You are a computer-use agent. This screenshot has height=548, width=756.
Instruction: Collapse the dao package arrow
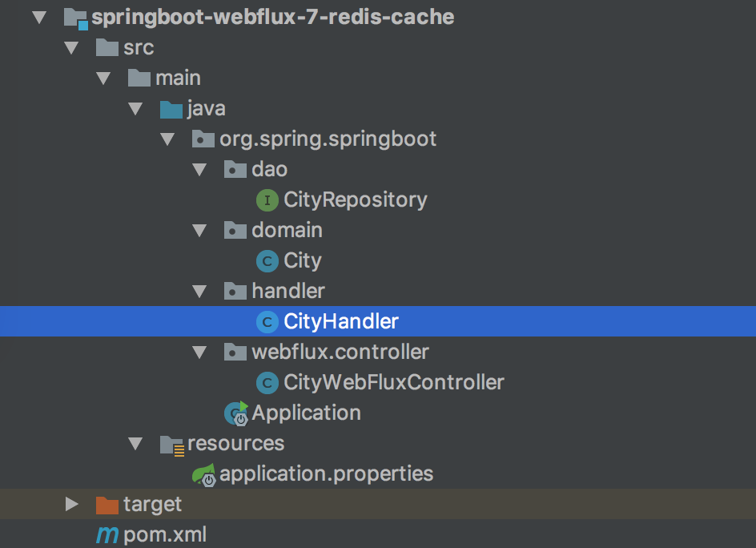tap(199, 169)
